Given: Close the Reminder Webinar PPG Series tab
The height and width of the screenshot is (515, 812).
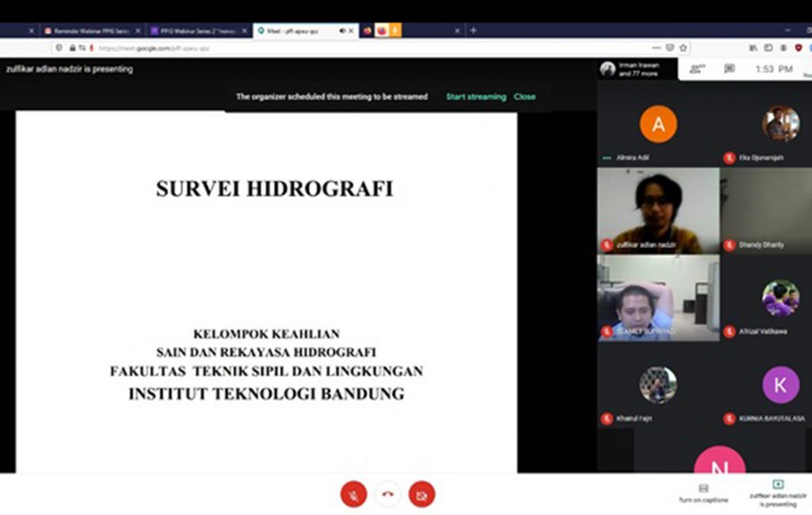Looking at the screenshot, I should point(138,31).
